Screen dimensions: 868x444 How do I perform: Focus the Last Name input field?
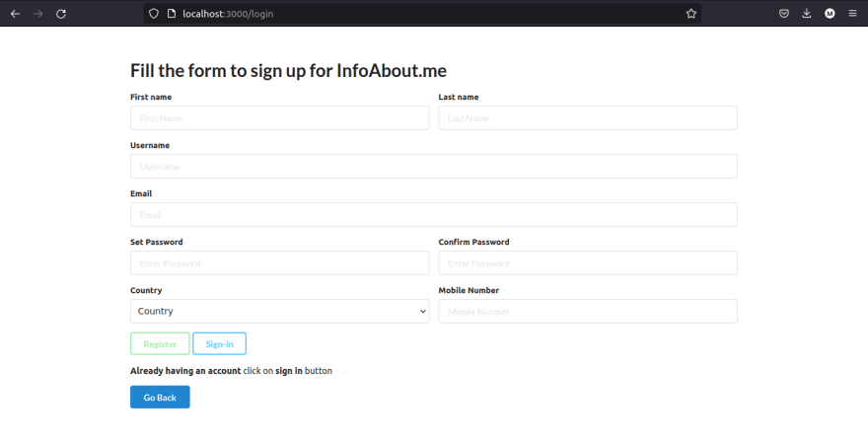(x=588, y=118)
